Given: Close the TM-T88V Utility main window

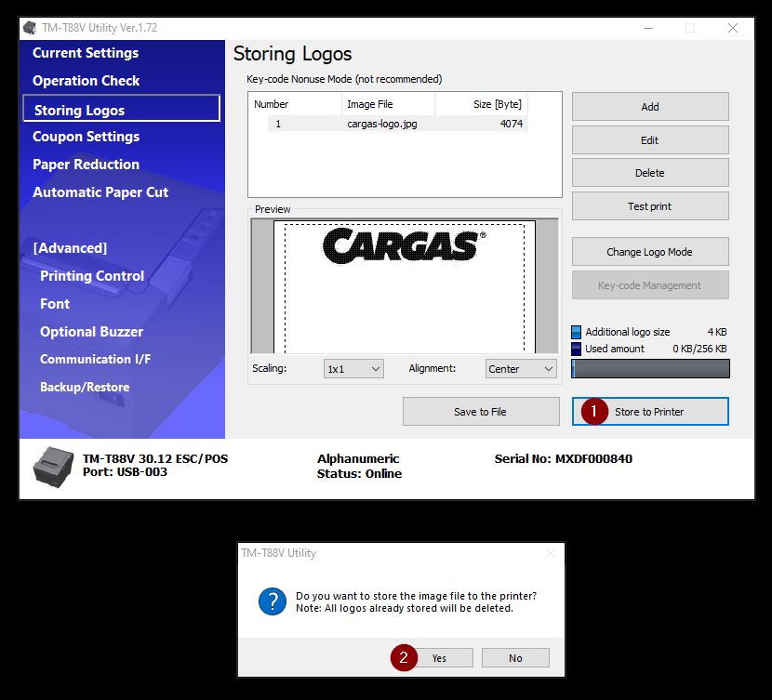Looking at the screenshot, I should tap(733, 28).
